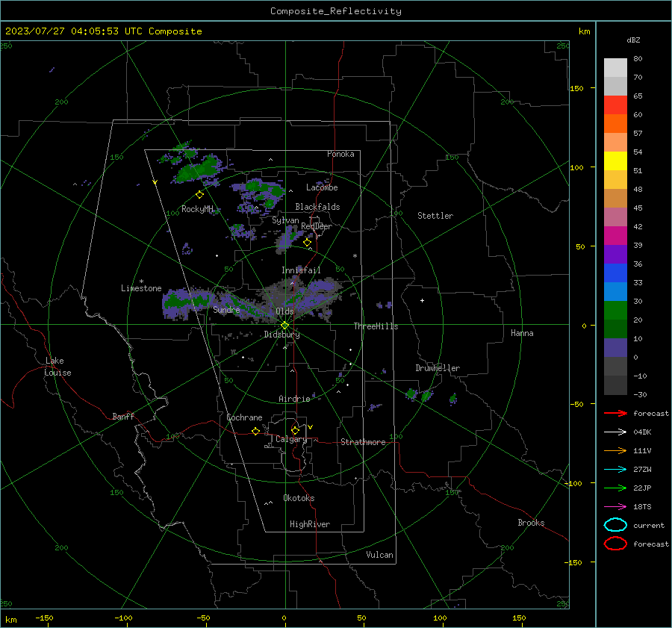Click the yellow diamond marker below Cochrane

coord(255,431)
